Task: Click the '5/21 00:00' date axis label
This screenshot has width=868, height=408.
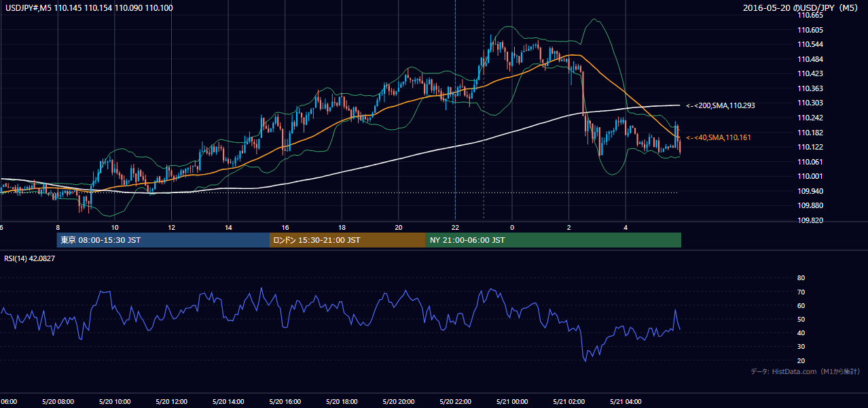Action: [512, 401]
